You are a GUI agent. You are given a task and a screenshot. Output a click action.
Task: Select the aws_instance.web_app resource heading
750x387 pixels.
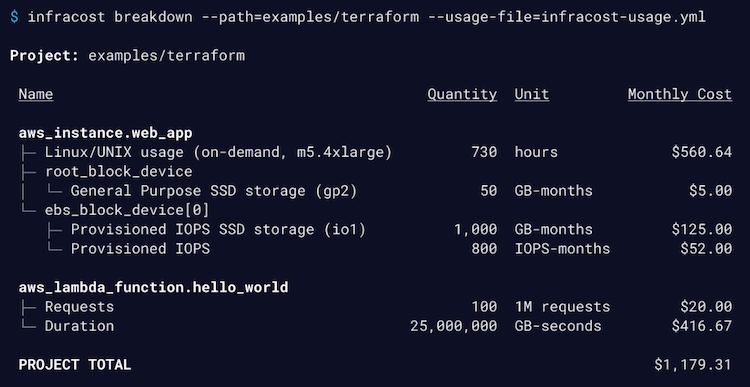[106, 133]
